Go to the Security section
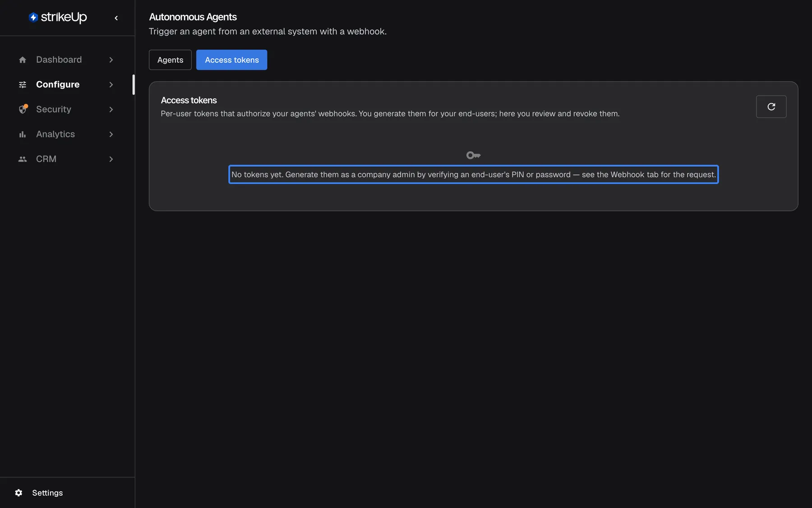The height and width of the screenshot is (508, 812). click(x=66, y=109)
